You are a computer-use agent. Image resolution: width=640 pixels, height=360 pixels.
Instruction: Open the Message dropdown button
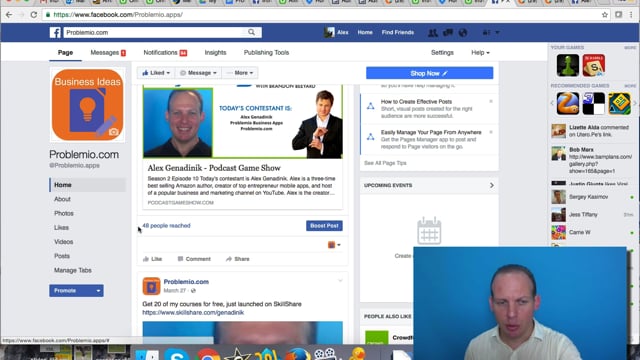198,73
